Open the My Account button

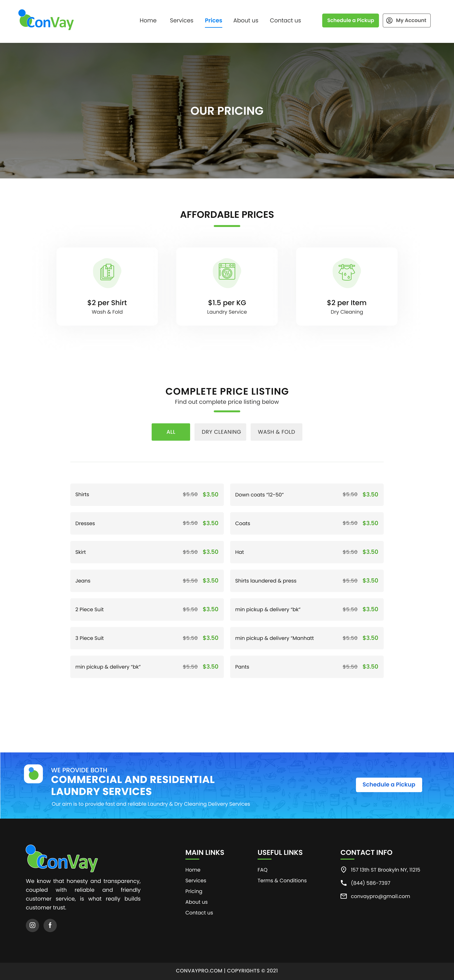tap(406, 20)
